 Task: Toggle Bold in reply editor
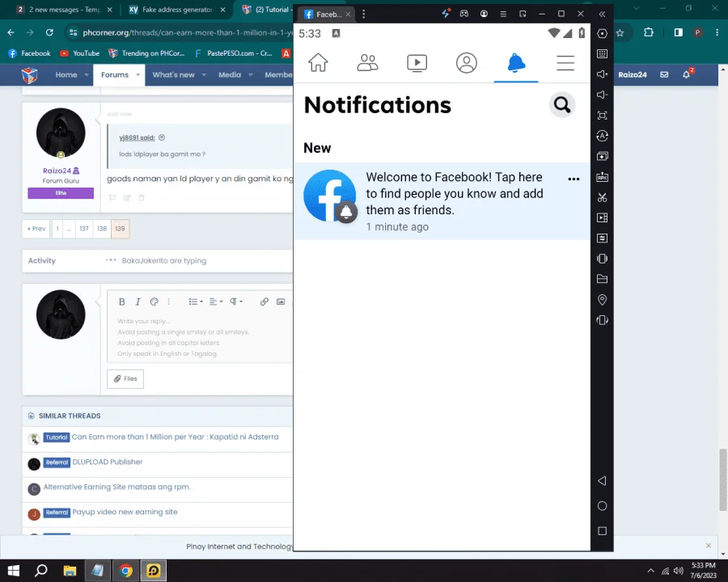(121, 302)
